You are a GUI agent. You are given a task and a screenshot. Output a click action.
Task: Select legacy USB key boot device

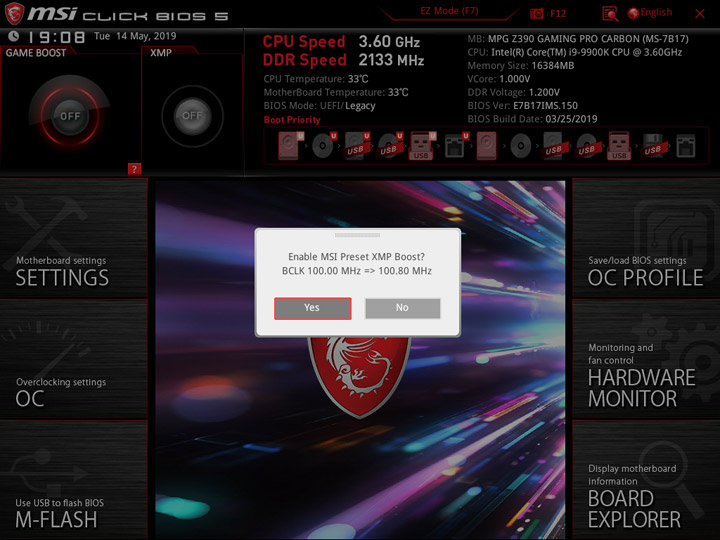[x=619, y=146]
